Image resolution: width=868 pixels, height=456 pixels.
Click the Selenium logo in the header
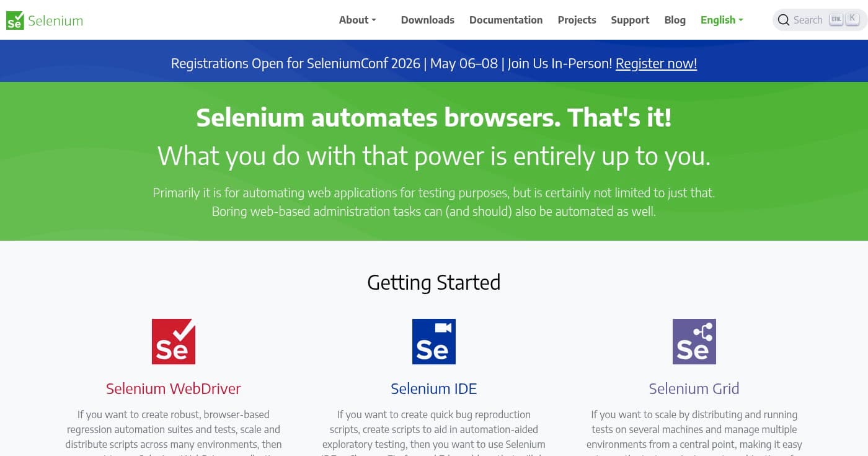click(44, 20)
